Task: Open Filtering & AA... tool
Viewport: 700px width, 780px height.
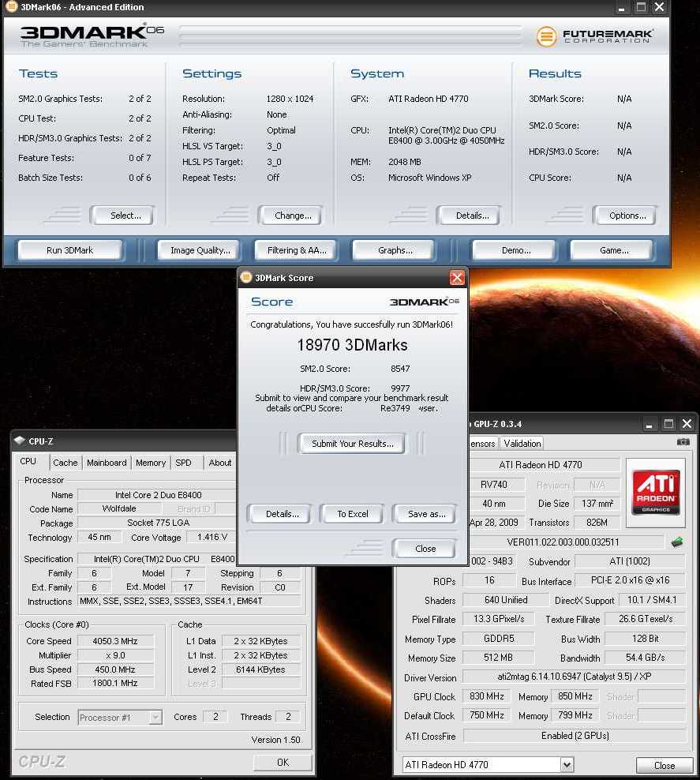Action: click(296, 250)
